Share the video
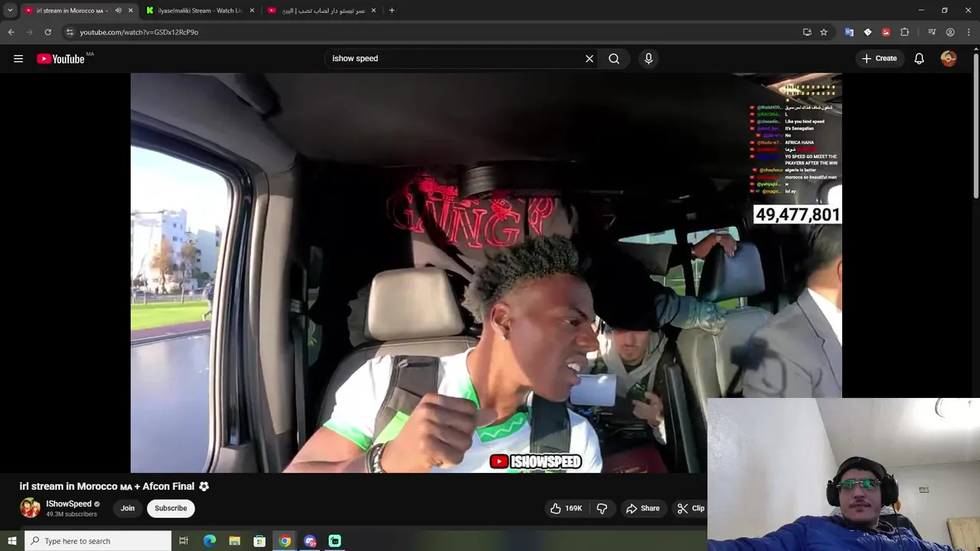The width and height of the screenshot is (980, 551). pos(642,508)
